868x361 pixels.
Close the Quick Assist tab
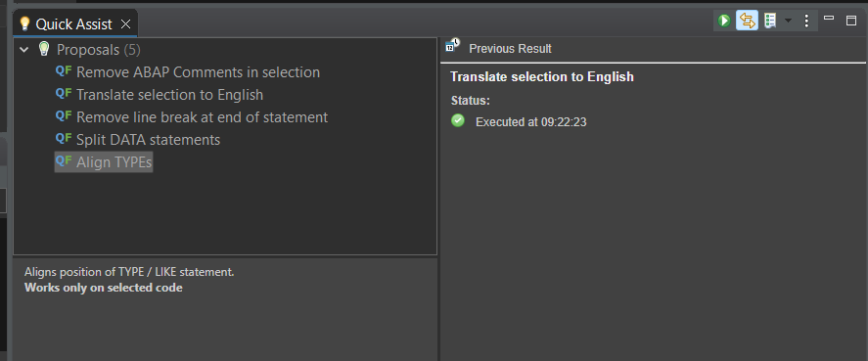click(125, 24)
